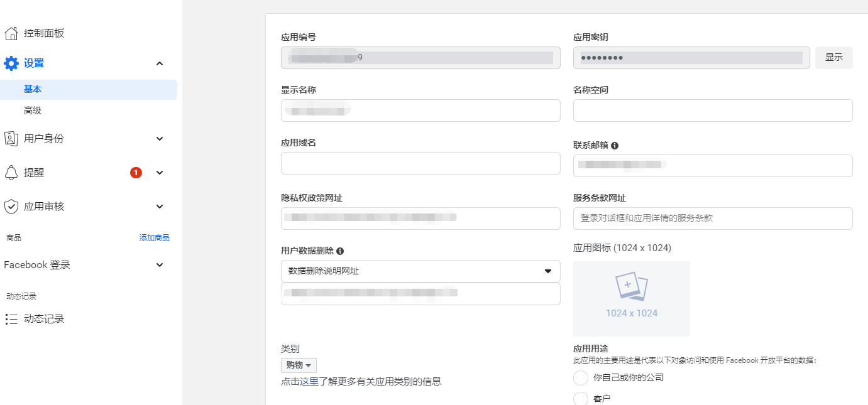Select the 基本 tab
The height and width of the screenshot is (405, 868).
point(33,89)
